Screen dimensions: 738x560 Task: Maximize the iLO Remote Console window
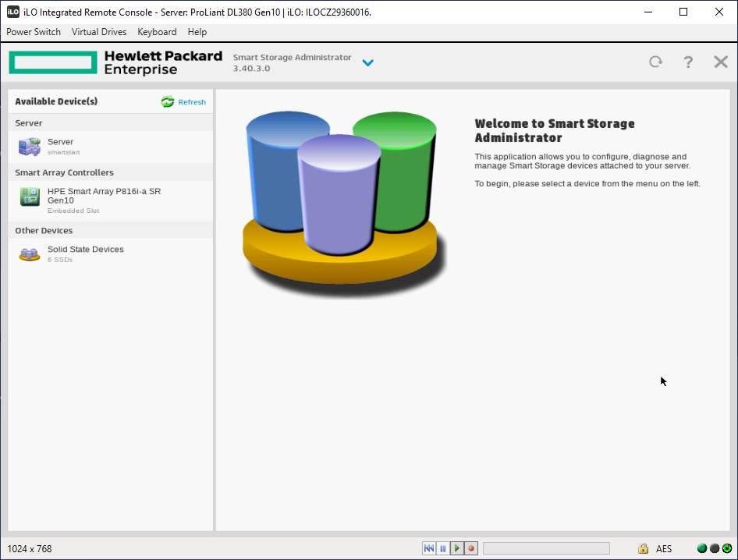tap(683, 12)
